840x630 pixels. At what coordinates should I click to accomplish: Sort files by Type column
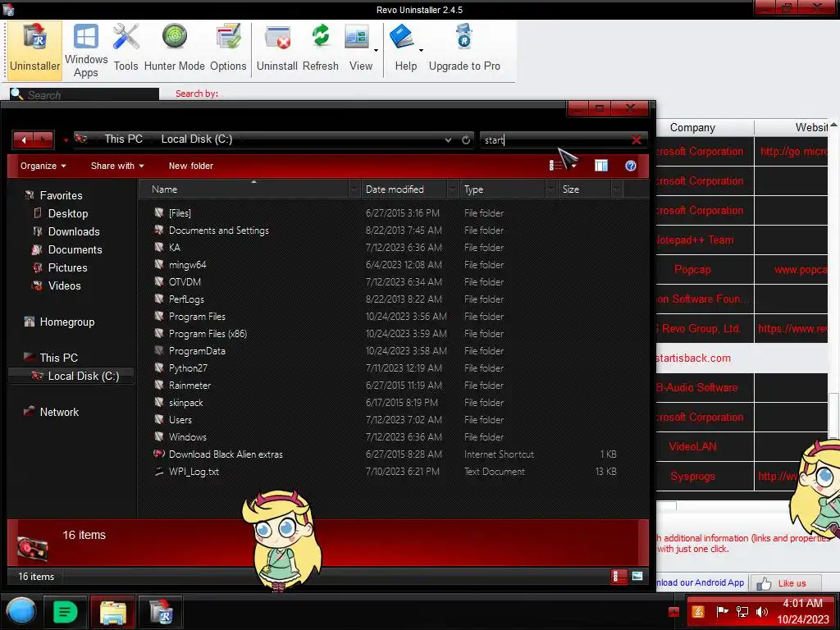(x=503, y=189)
